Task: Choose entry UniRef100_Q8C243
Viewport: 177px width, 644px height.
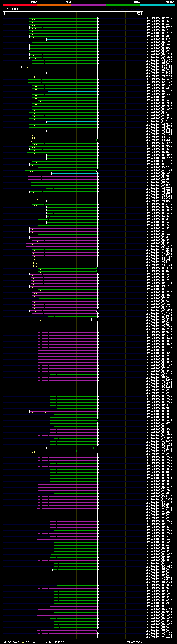Action: (159, 335)
